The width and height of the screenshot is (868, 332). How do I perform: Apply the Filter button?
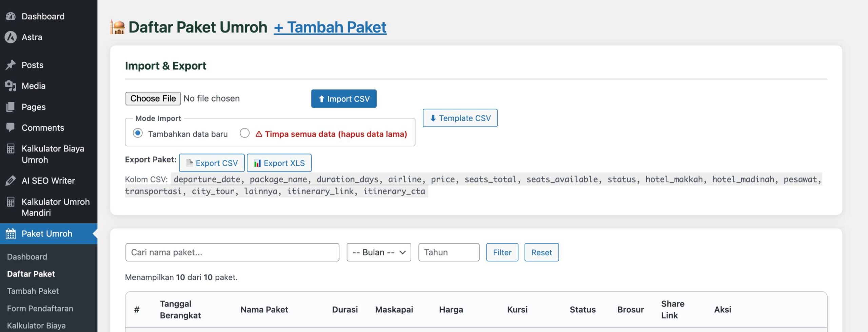pyautogui.click(x=502, y=252)
